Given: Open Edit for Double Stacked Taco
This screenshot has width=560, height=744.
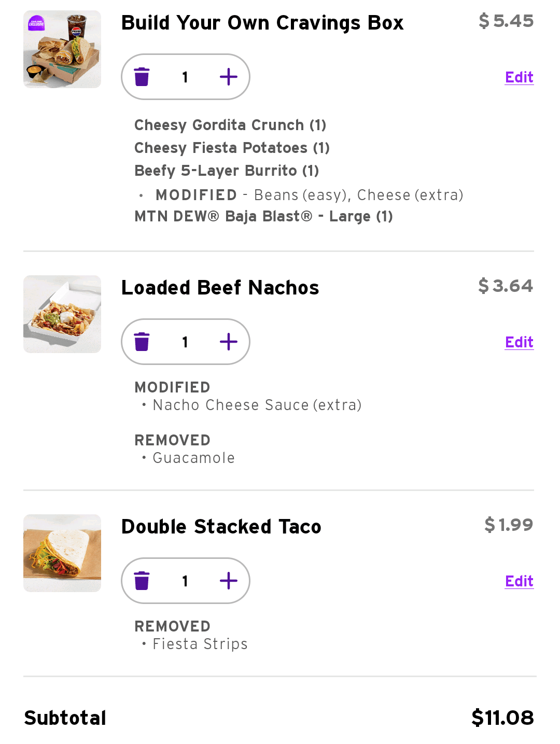Looking at the screenshot, I should (519, 581).
